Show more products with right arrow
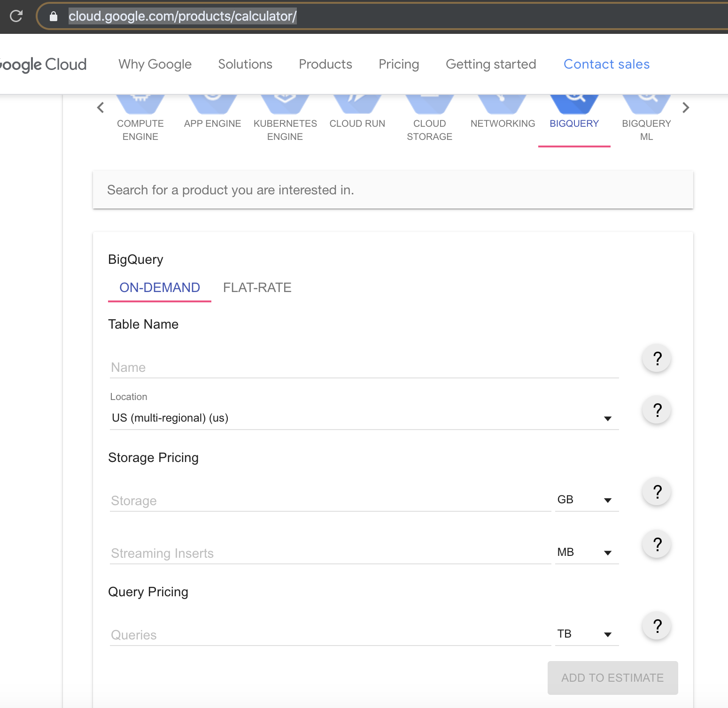 tap(686, 108)
